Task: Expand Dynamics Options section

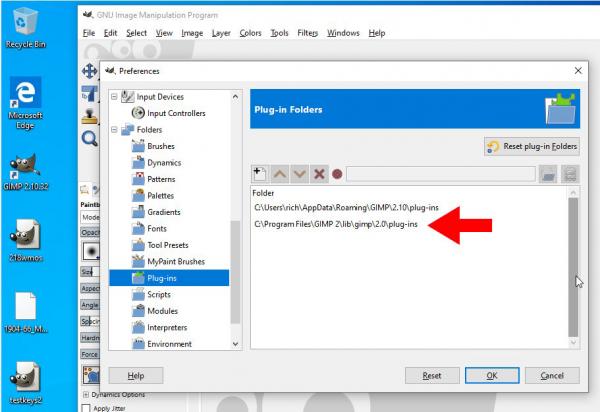Action: click(x=86, y=394)
